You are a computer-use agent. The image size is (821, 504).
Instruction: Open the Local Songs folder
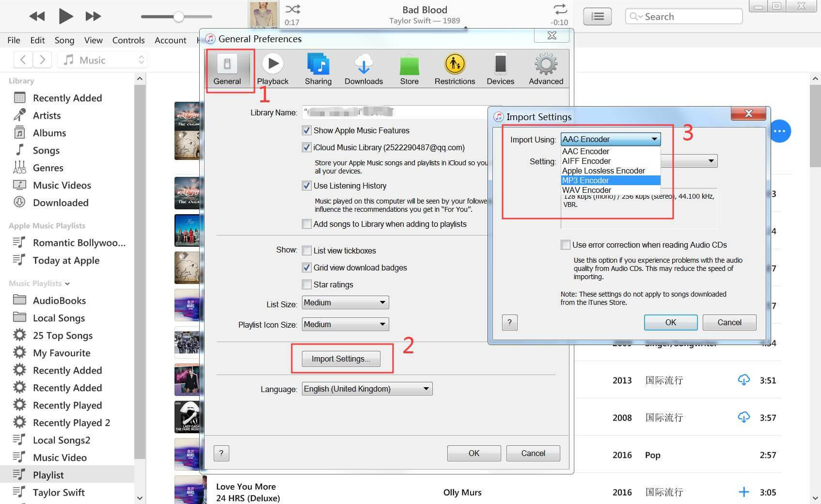pos(59,318)
